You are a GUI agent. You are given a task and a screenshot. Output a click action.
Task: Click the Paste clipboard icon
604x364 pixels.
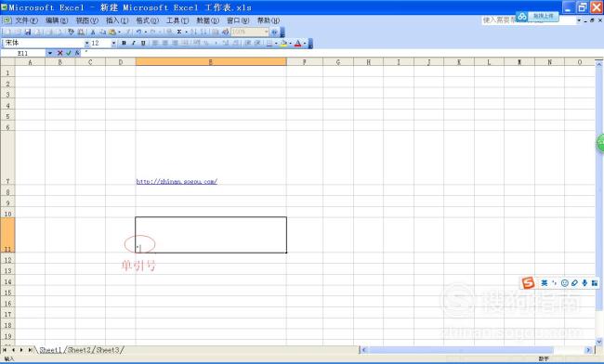112,32
